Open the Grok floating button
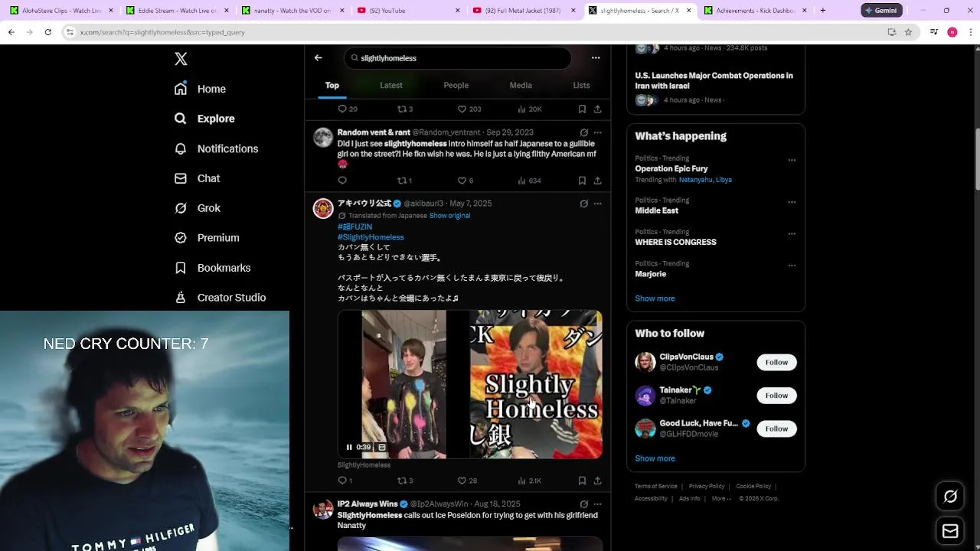The height and width of the screenshot is (551, 980). [x=950, y=497]
